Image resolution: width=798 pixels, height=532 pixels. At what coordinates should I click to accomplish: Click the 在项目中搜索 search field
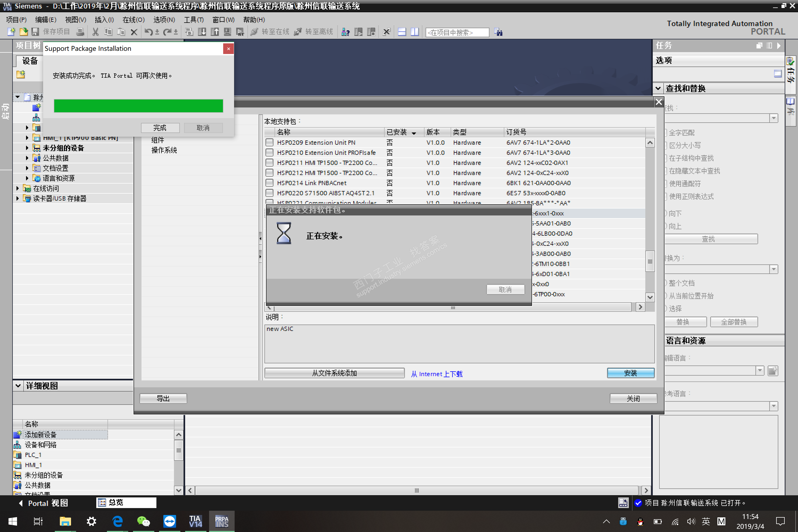pyautogui.click(x=457, y=32)
